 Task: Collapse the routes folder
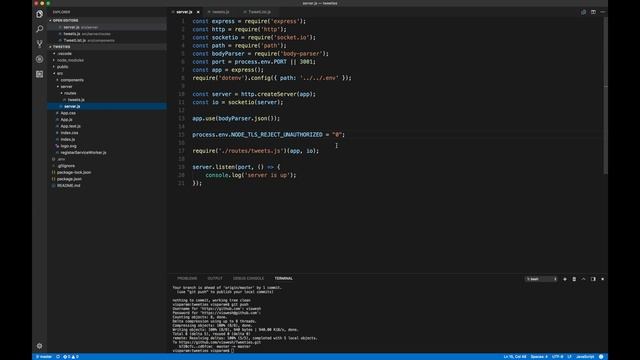[x=70, y=93]
